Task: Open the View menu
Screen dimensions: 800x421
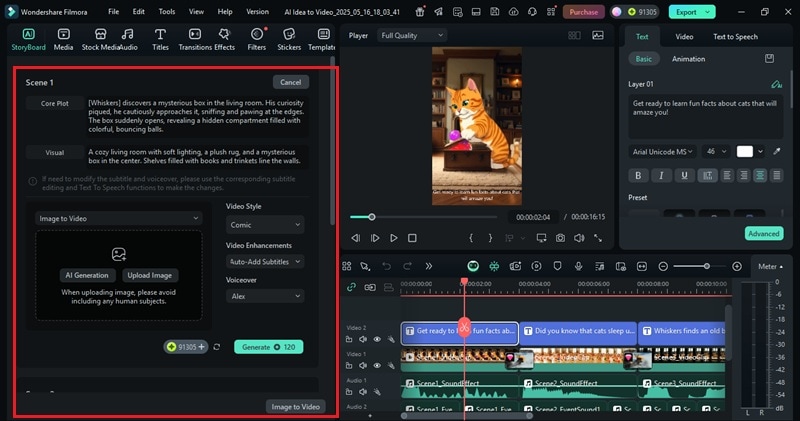Action: (x=196, y=11)
